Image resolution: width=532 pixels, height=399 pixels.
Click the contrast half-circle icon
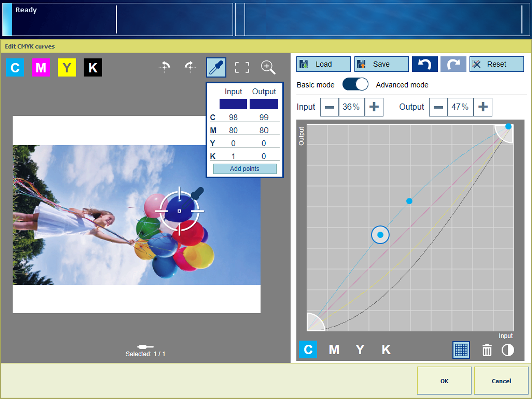tap(508, 350)
